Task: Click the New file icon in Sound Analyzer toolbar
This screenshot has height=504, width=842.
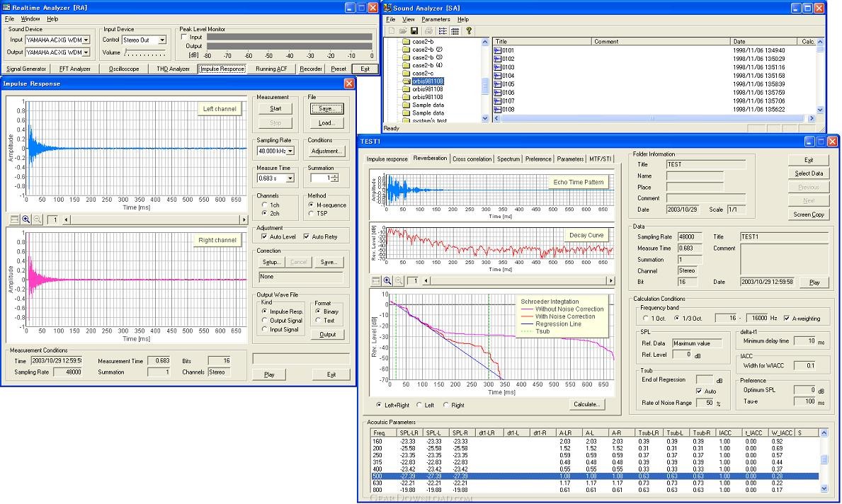Action: 391,31
